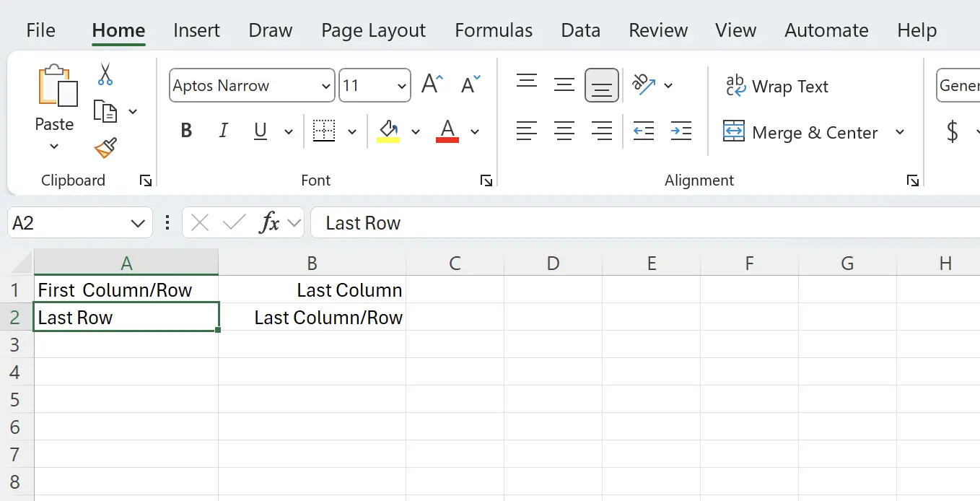This screenshot has width=980, height=501.
Task: Open the fill color dropdown arrow
Action: tap(416, 132)
